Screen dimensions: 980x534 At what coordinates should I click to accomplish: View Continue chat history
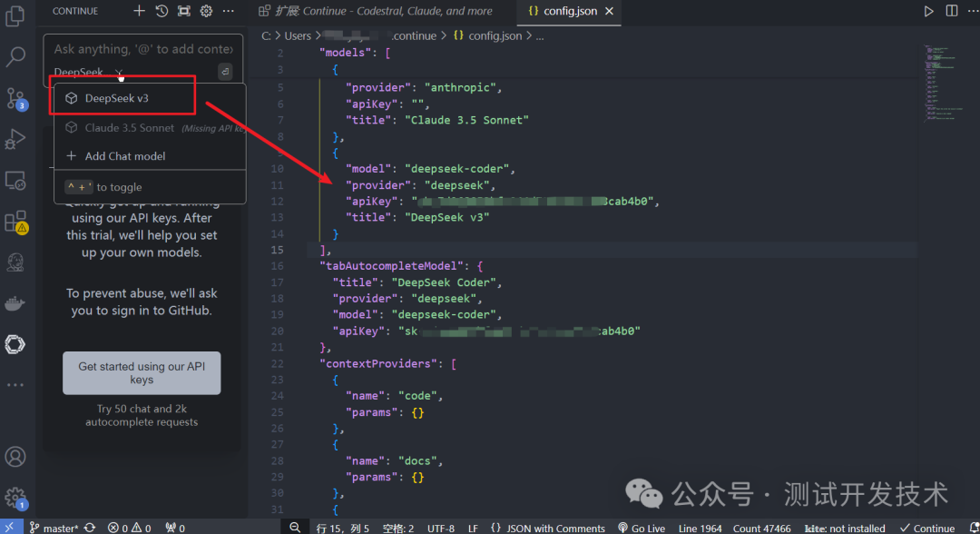pyautogui.click(x=162, y=11)
